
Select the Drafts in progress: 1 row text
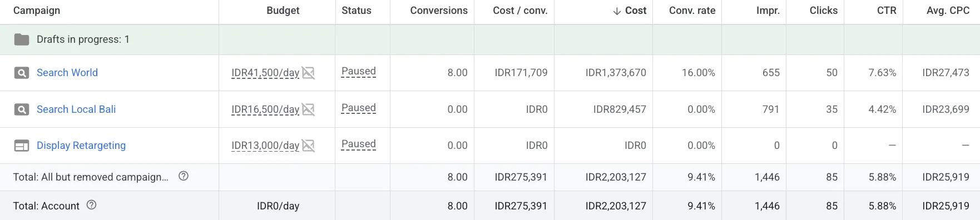pyautogui.click(x=83, y=39)
